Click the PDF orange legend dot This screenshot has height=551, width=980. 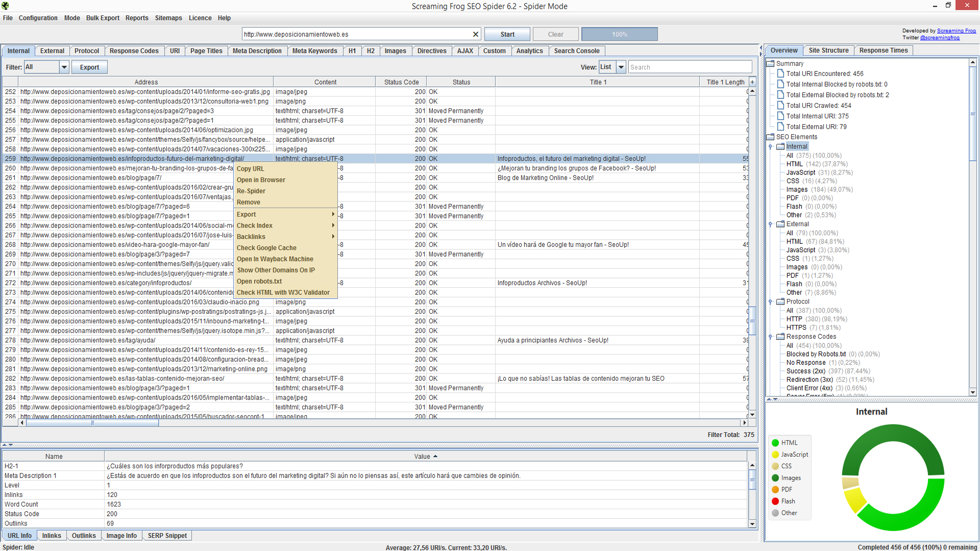775,490
